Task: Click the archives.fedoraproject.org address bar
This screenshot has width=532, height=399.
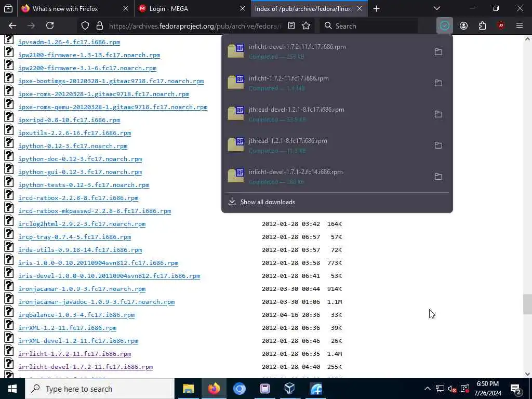Action: tap(195, 26)
